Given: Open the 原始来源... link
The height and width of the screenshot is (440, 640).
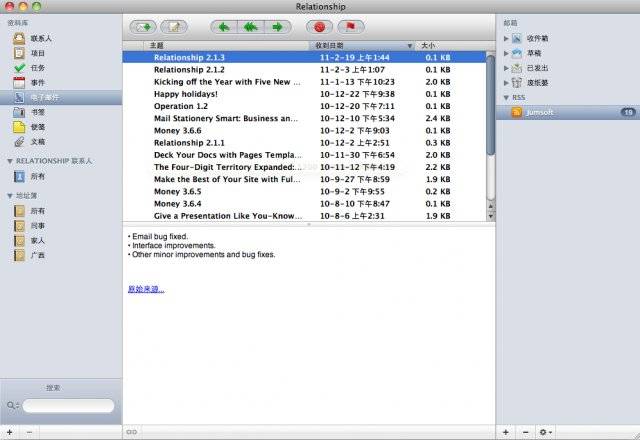Looking at the screenshot, I should click(146, 289).
